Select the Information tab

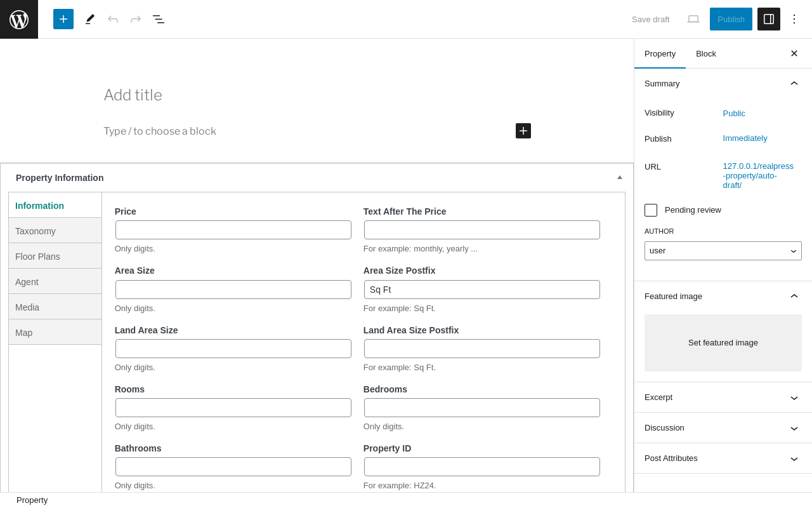click(55, 205)
